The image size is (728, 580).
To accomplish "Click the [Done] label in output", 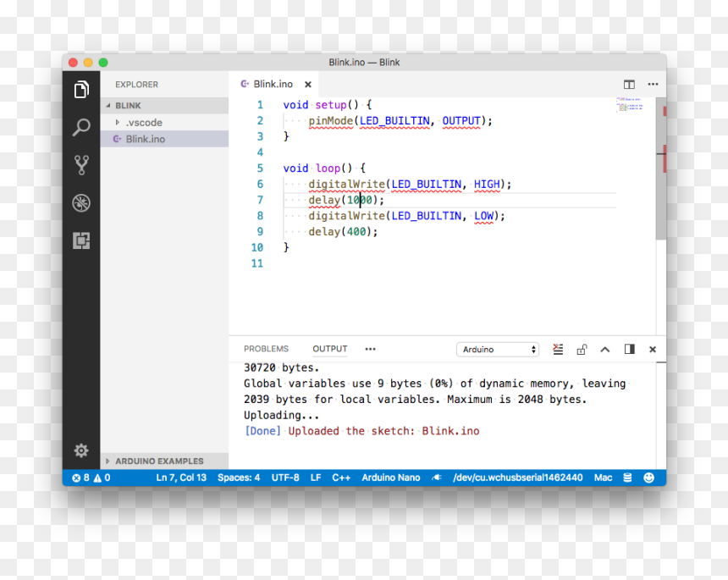I will (x=262, y=431).
